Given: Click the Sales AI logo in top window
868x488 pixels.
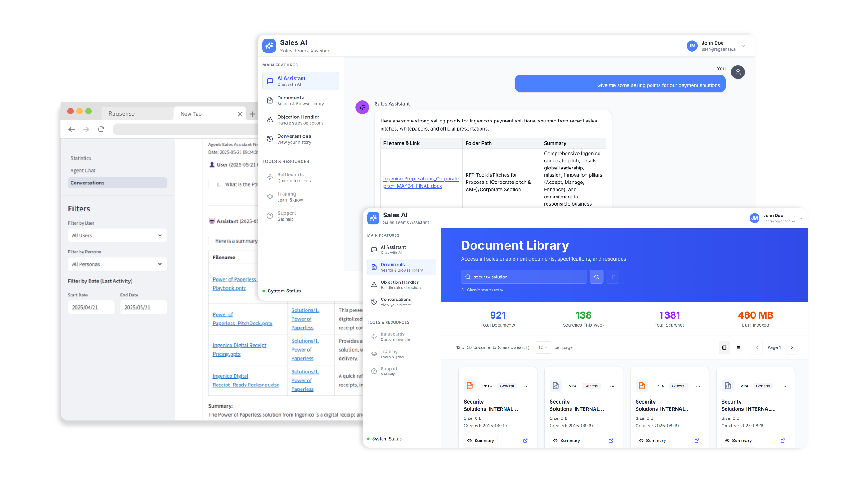Looking at the screenshot, I should (269, 46).
